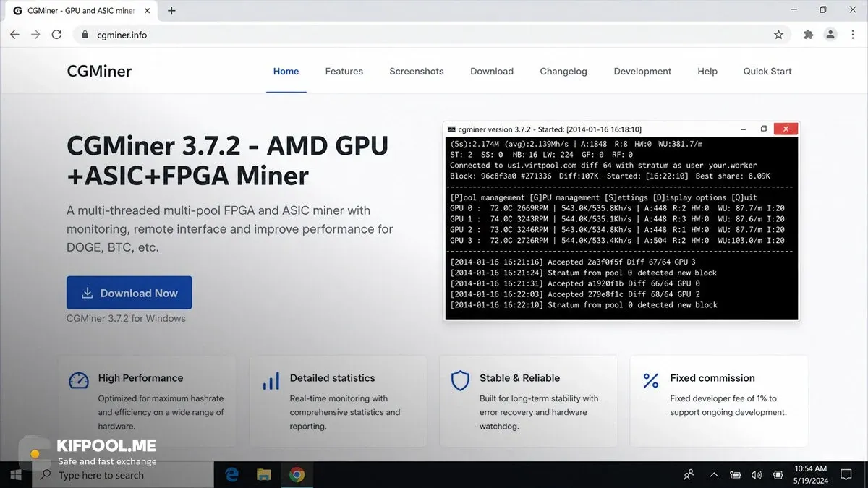The image size is (868, 488).
Task: Close the CGMiner browser tab
Action: click(148, 11)
